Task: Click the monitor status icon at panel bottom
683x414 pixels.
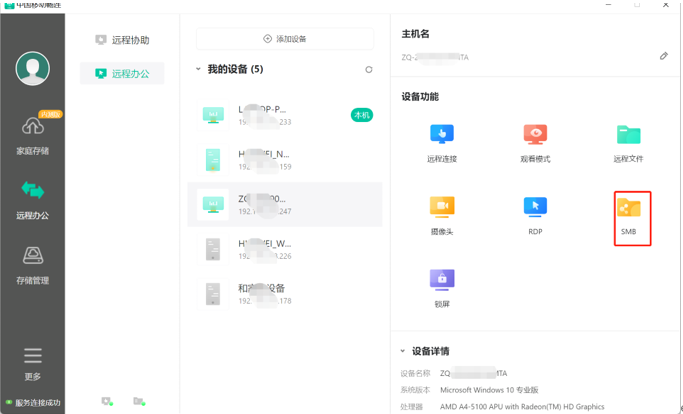Action: [107, 402]
